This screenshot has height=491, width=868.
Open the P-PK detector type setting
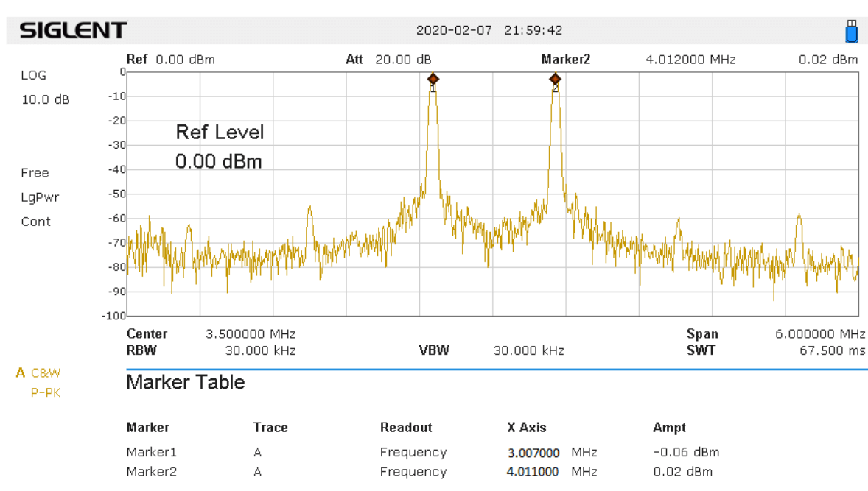46,392
